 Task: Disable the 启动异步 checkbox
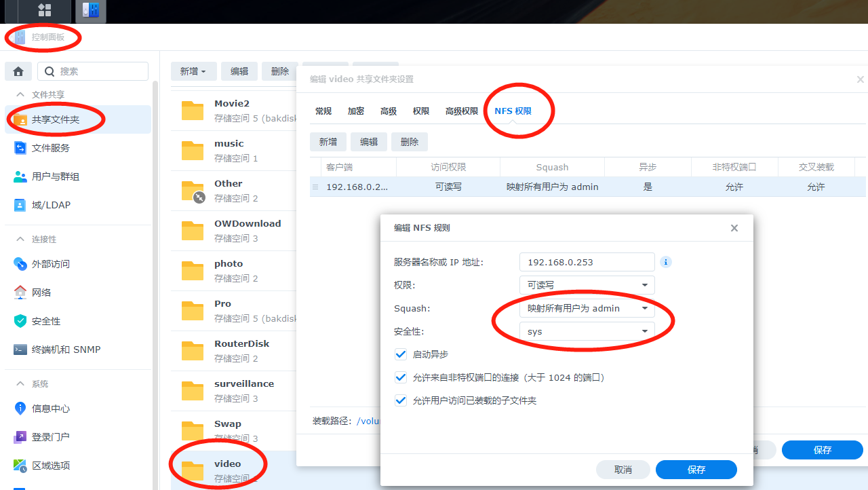400,354
